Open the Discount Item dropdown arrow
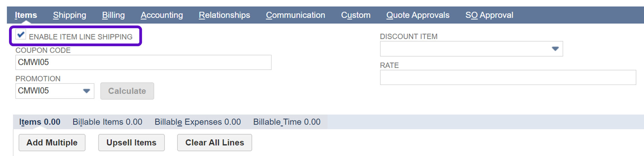 point(555,49)
